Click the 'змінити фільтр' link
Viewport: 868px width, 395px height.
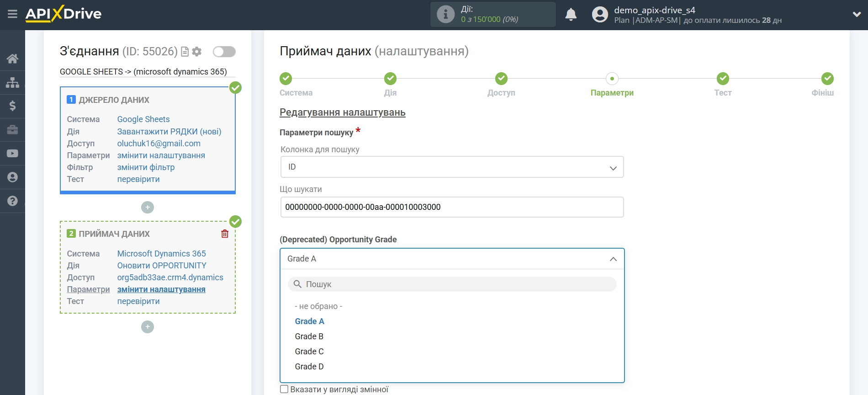[x=146, y=167]
